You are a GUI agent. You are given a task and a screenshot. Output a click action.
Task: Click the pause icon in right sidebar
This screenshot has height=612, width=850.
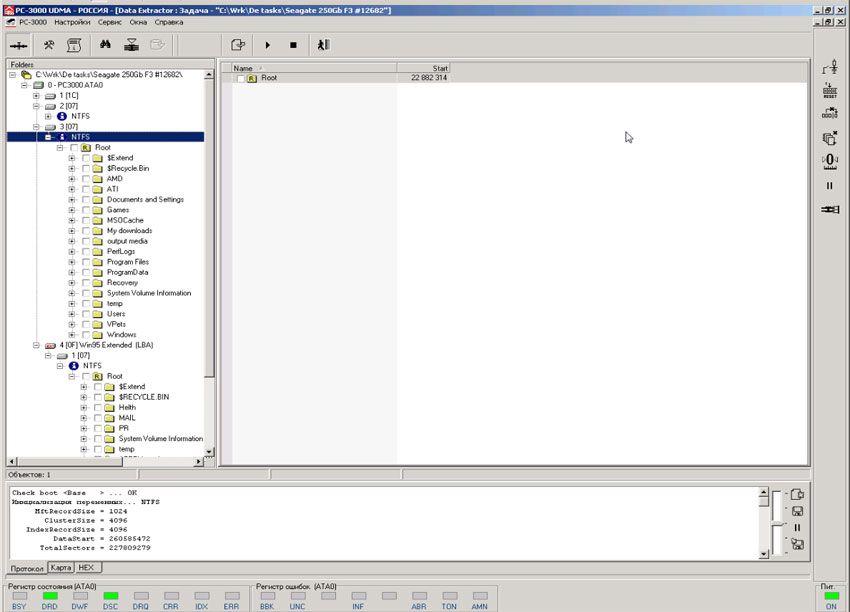pyautogui.click(x=829, y=185)
